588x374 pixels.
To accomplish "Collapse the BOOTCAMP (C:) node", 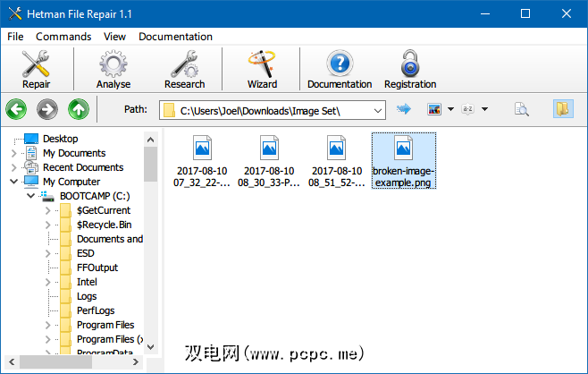I will click(31, 196).
